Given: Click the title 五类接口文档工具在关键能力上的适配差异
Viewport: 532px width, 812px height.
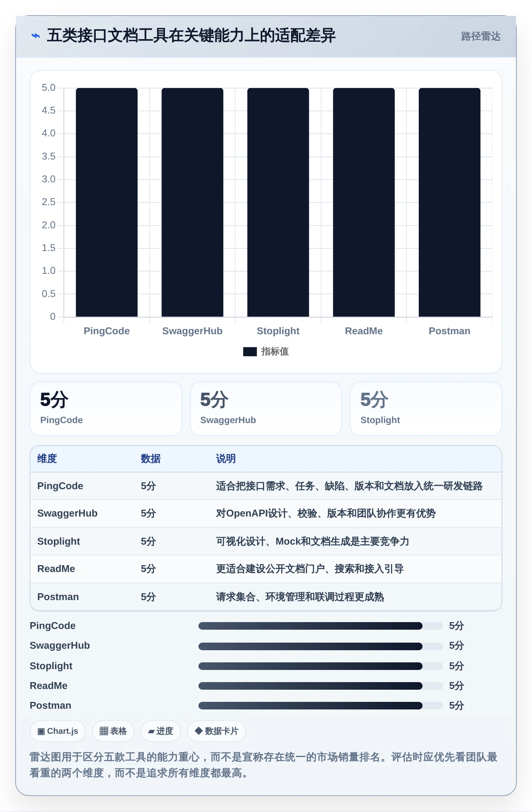Looking at the screenshot, I should (191, 36).
